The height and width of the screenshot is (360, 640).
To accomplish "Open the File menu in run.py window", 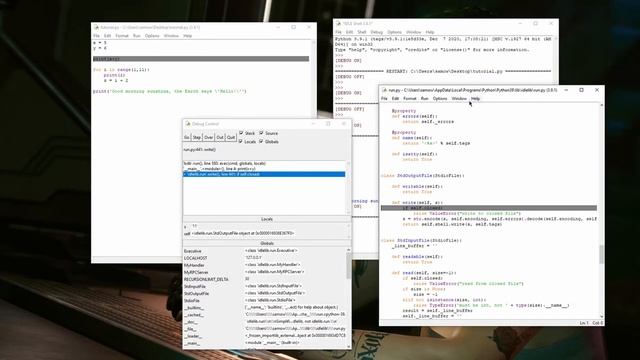I will (384, 98).
